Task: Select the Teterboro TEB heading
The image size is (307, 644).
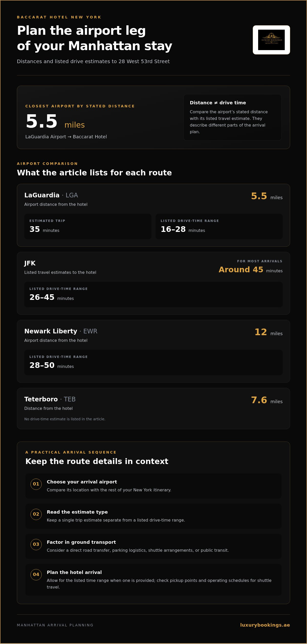Action: click(50, 399)
